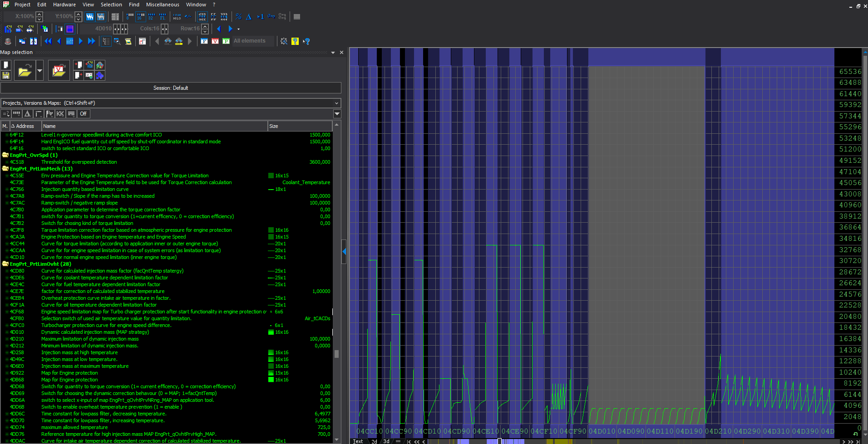Click the percent display icon

(238, 17)
